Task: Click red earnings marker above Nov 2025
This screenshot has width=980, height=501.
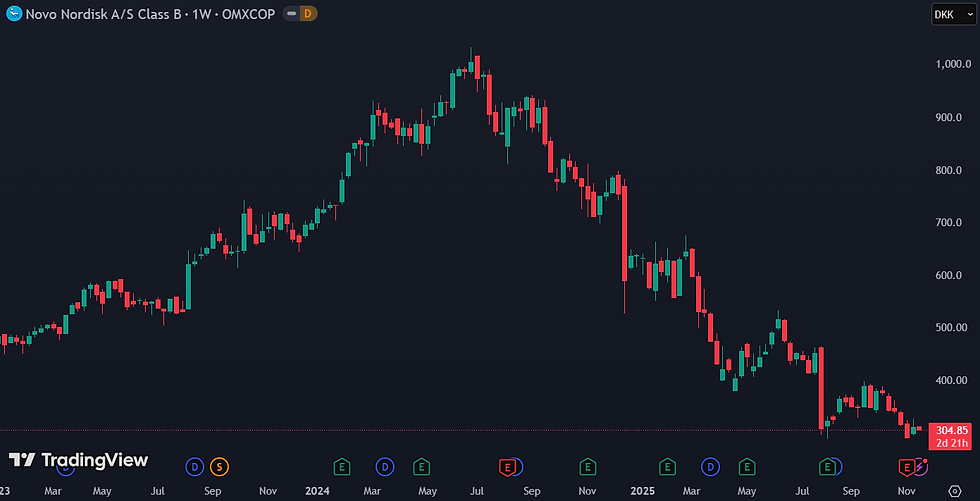Action: click(x=906, y=465)
